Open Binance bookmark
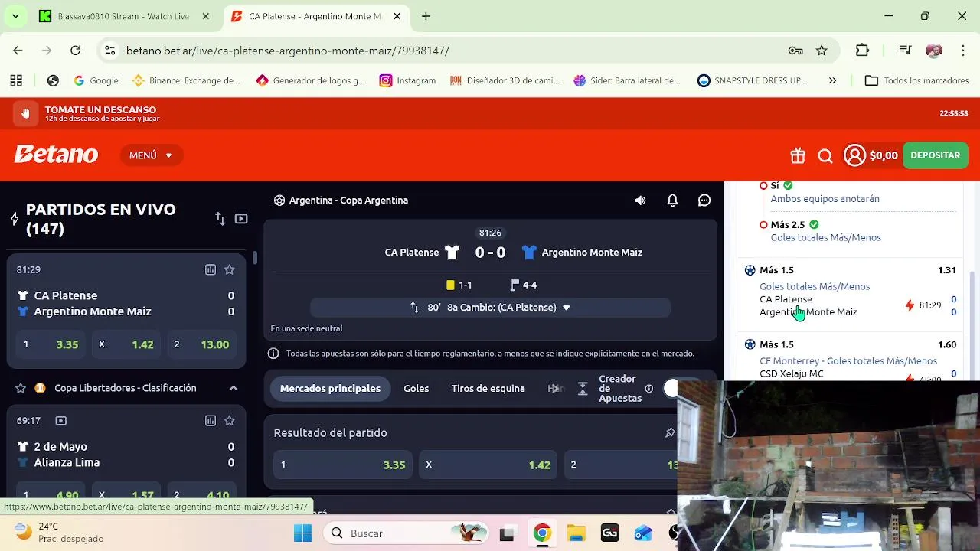Screen dimensions: 980x551 point(186,80)
